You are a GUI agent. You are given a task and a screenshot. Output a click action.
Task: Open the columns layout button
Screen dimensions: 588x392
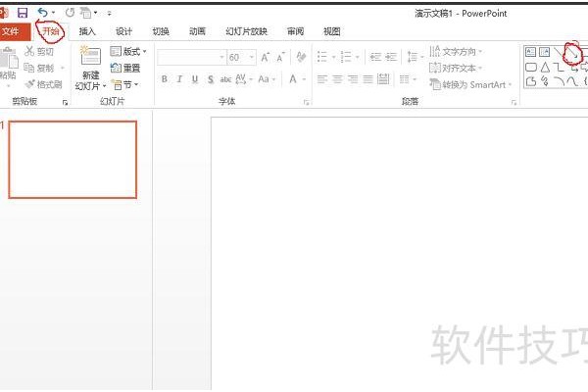click(408, 79)
